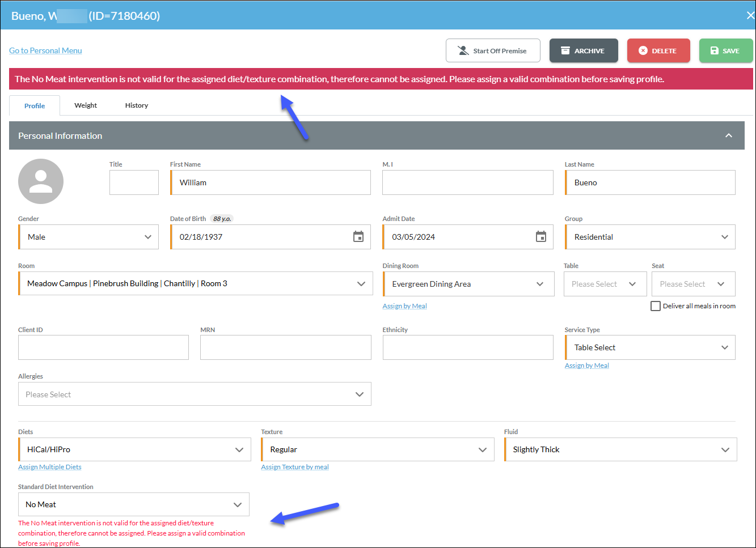The height and width of the screenshot is (548, 756).
Task: Click the red No Meat error banner
Action: [x=381, y=79]
